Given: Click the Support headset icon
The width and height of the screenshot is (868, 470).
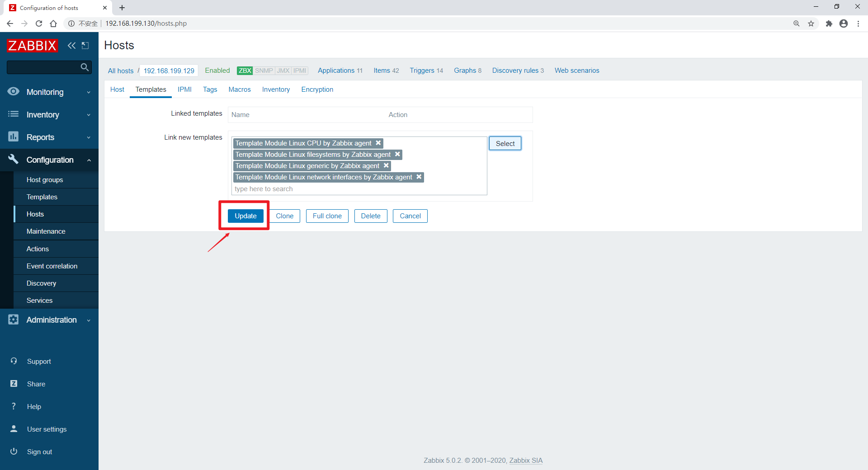Looking at the screenshot, I should pyautogui.click(x=14, y=361).
